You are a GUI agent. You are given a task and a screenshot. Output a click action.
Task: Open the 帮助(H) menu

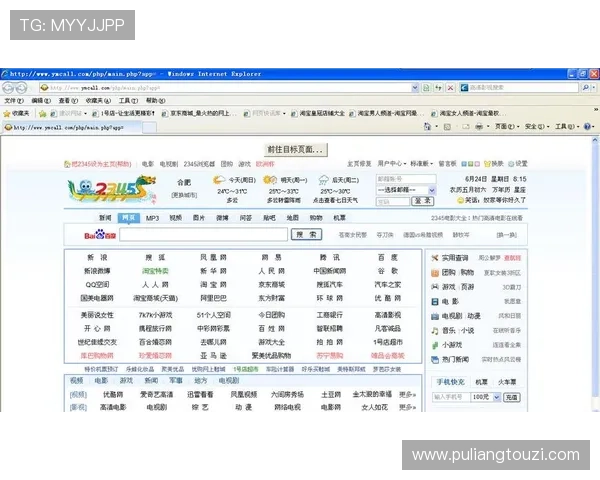pyautogui.click(x=155, y=100)
